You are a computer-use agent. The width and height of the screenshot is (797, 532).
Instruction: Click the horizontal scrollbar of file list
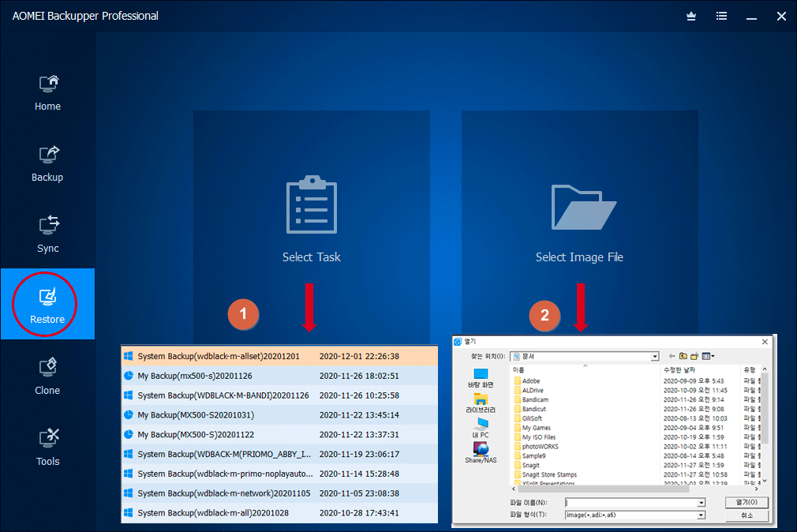[602, 489]
